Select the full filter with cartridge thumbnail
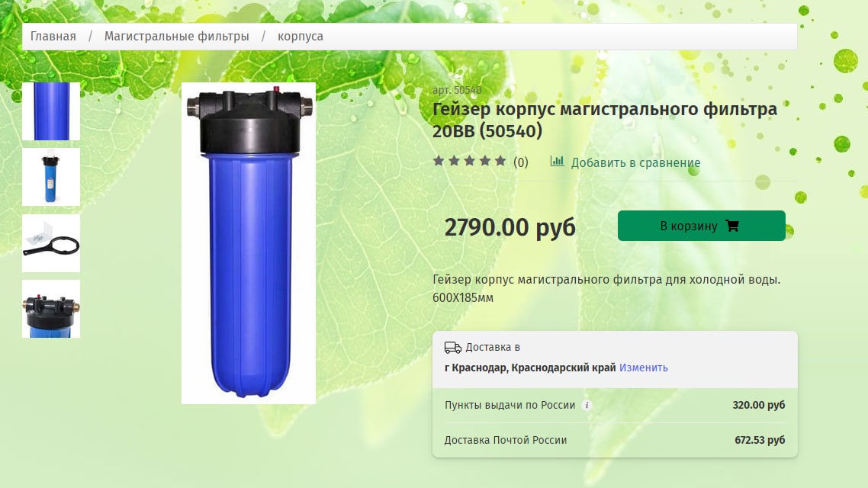The width and height of the screenshot is (868, 488). tap(51, 177)
